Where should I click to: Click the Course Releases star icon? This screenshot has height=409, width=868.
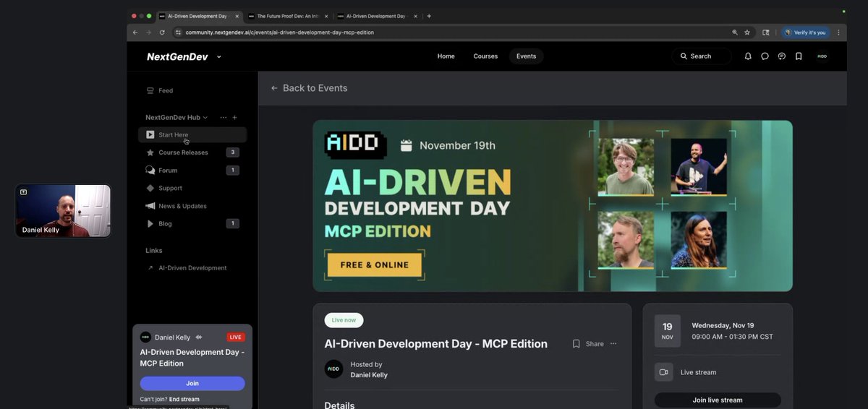150,152
